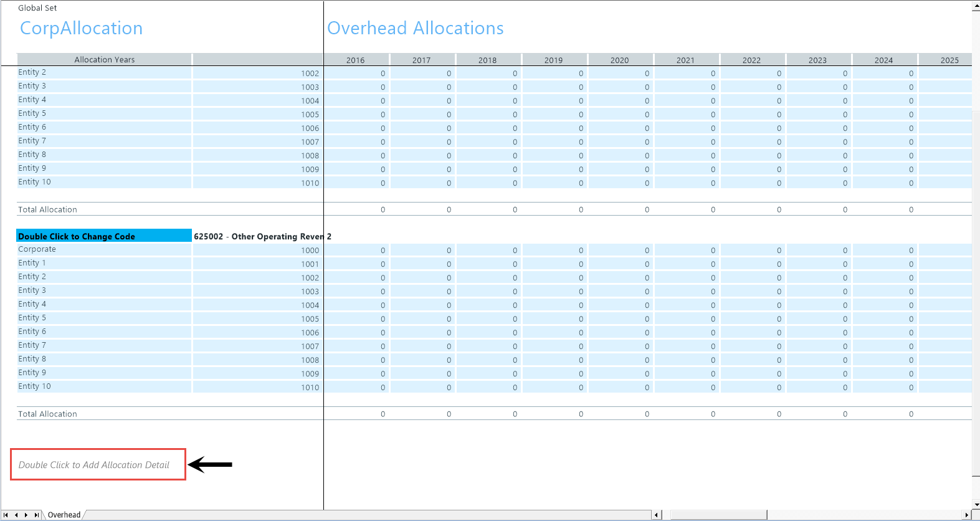Select the Corporate row label

point(37,249)
